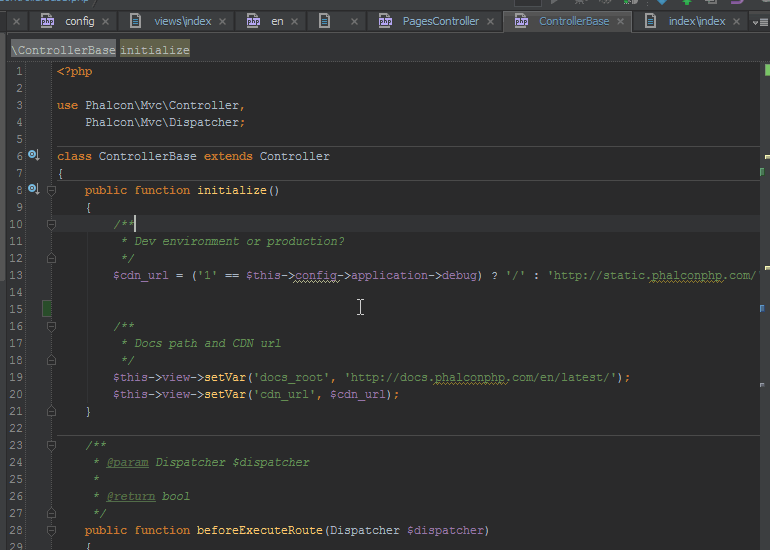Click the 'http://static.phalconphp.com/' string on line 13

tap(654, 275)
